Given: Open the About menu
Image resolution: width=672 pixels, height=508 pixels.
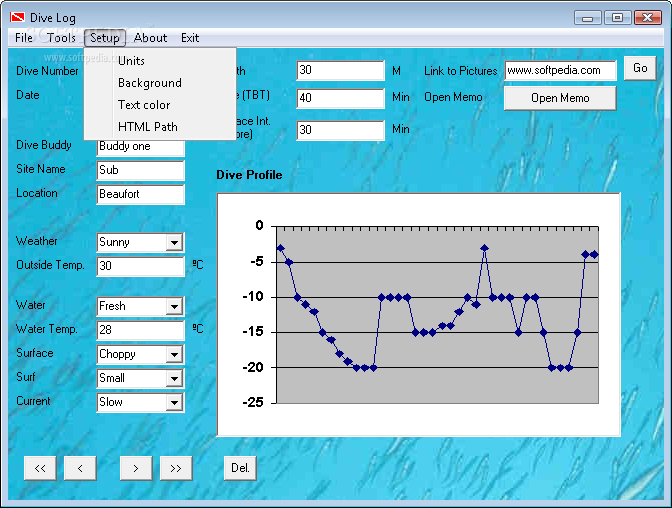Looking at the screenshot, I should coord(150,38).
